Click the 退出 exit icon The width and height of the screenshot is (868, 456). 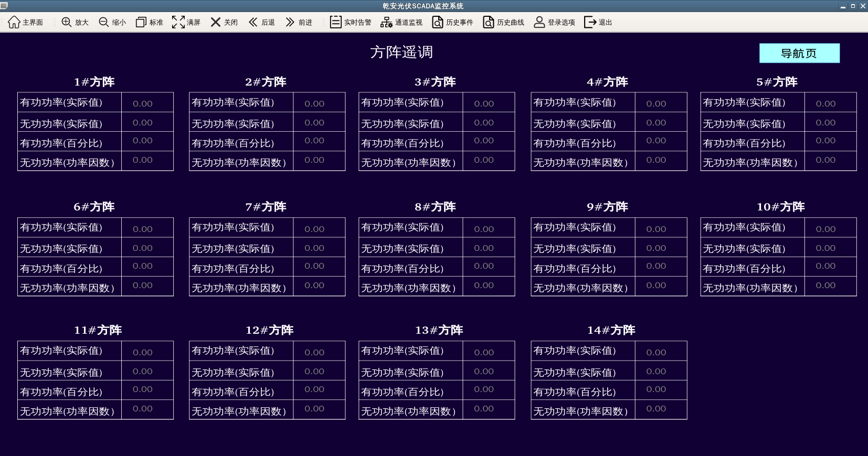coord(590,22)
